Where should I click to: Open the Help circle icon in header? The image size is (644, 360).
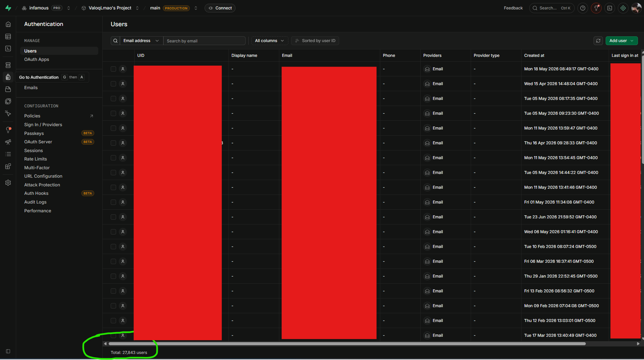pyautogui.click(x=583, y=8)
